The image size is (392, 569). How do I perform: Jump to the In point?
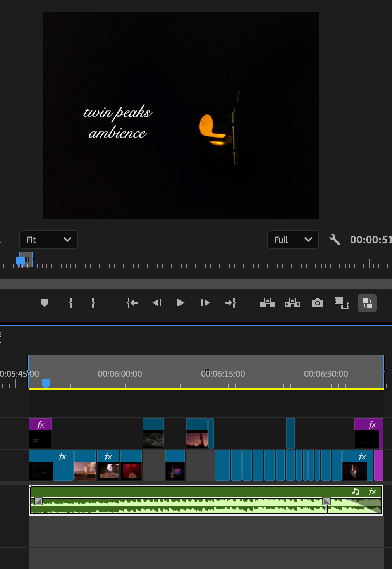(x=132, y=303)
